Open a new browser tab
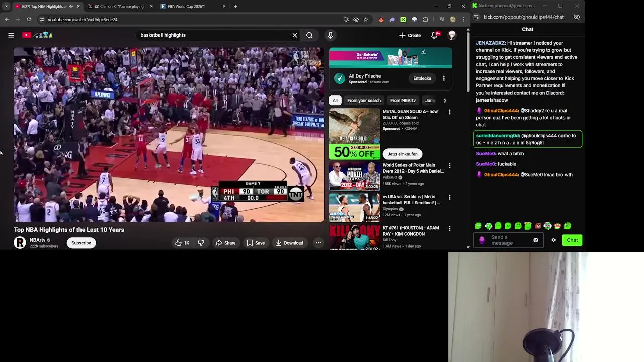 [x=235, y=6]
